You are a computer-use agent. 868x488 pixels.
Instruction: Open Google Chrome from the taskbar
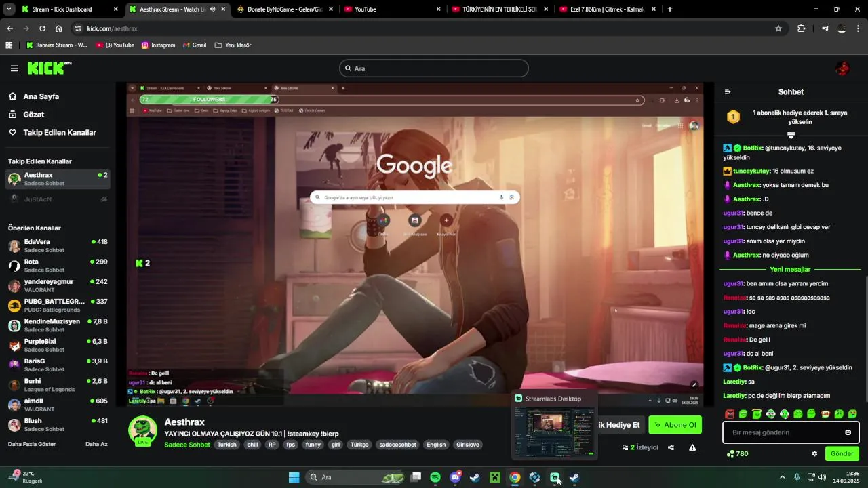point(515,477)
